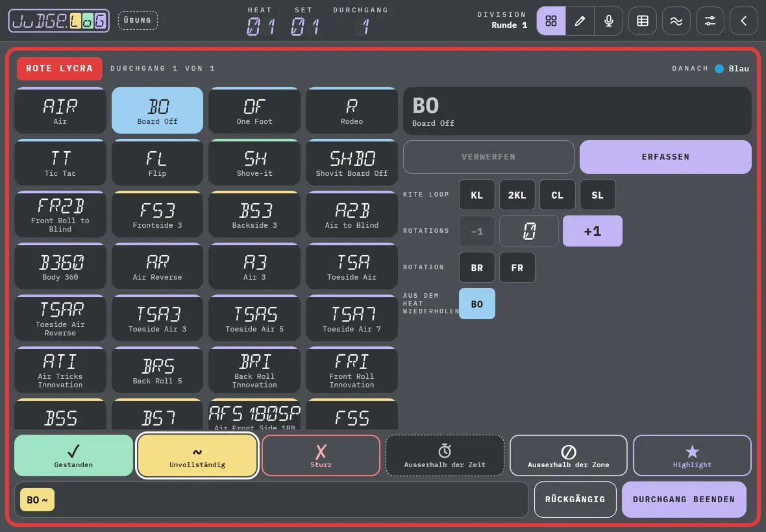
Task: Collapse panel with the back chevron
Action: 743,21
